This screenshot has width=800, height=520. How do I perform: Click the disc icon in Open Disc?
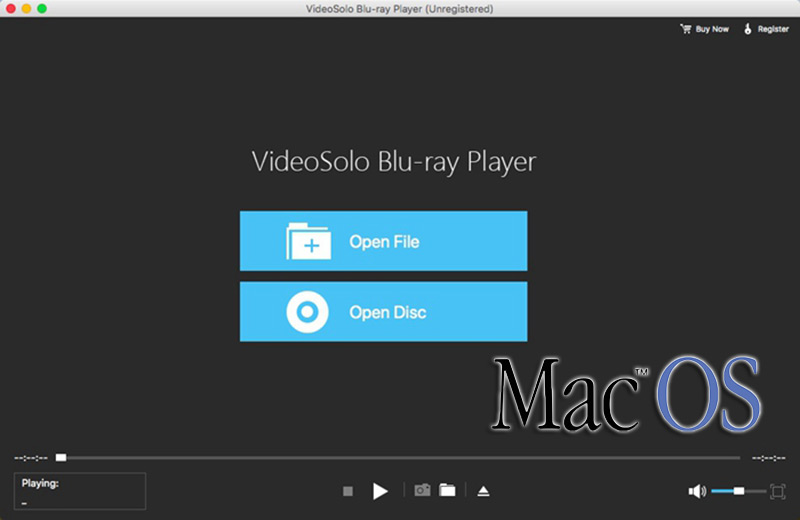[x=307, y=312]
